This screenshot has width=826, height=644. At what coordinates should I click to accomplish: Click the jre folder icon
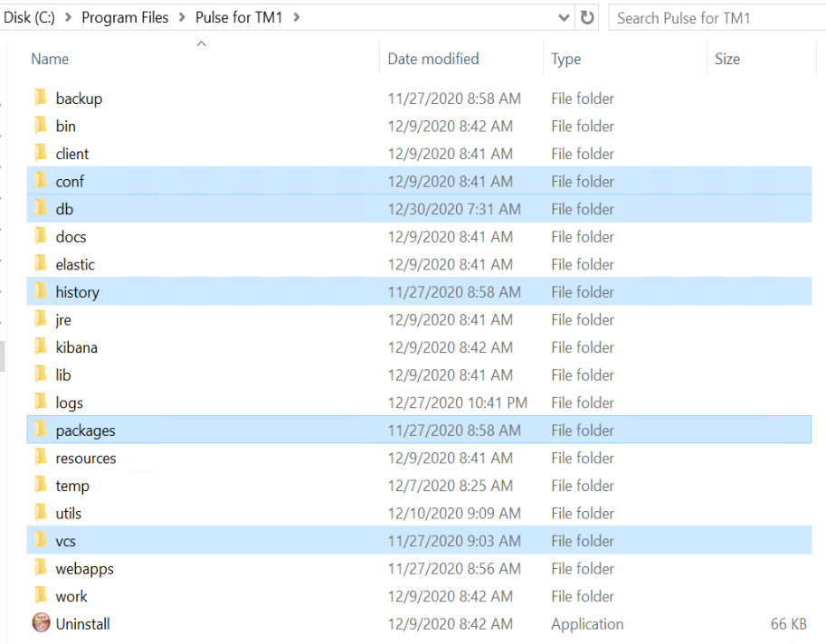41,318
